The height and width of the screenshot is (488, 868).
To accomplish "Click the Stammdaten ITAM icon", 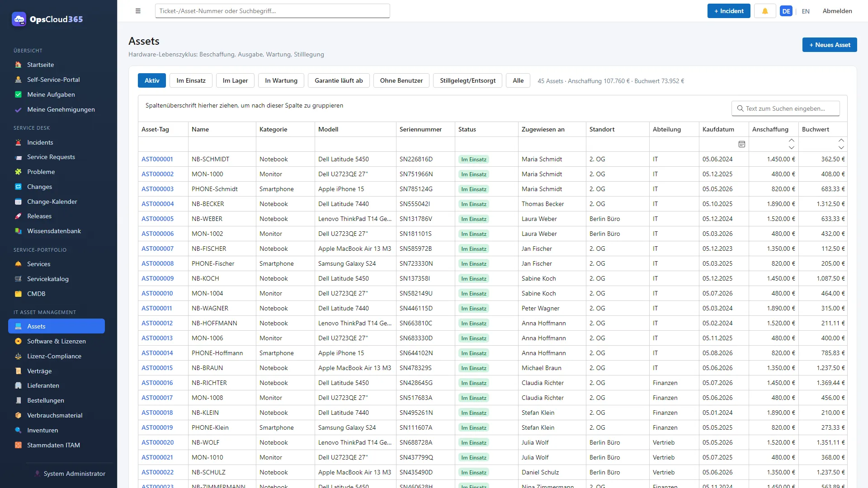I will point(18,445).
